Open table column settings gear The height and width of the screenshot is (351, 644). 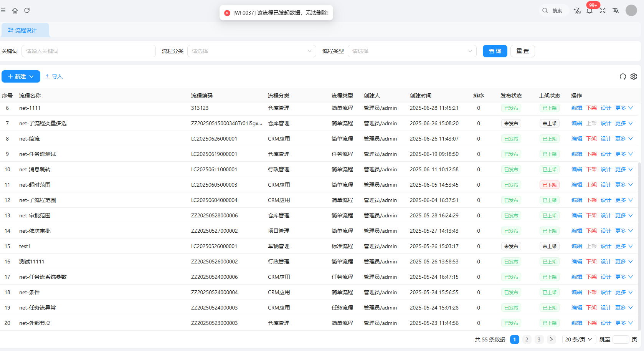634,76
